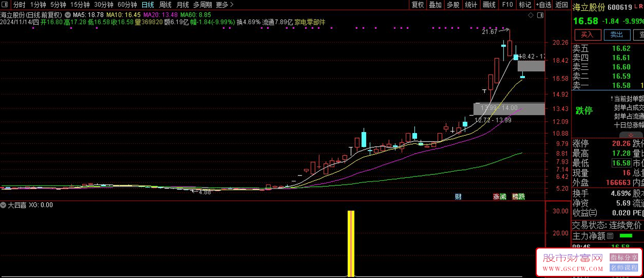The image size is (644, 278).
Task: Click the 减 marker icon
Action: coord(502,196)
